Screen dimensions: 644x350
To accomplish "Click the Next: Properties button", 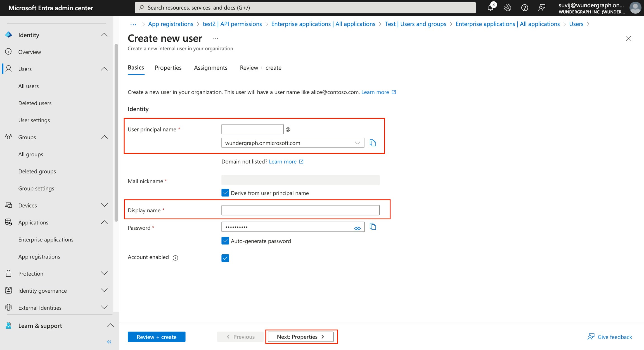I will tap(301, 337).
